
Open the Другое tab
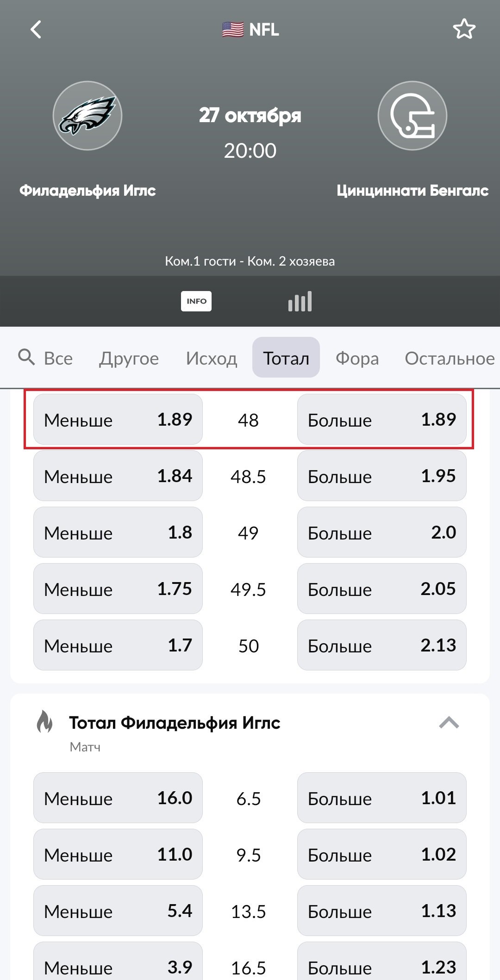point(129,359)
